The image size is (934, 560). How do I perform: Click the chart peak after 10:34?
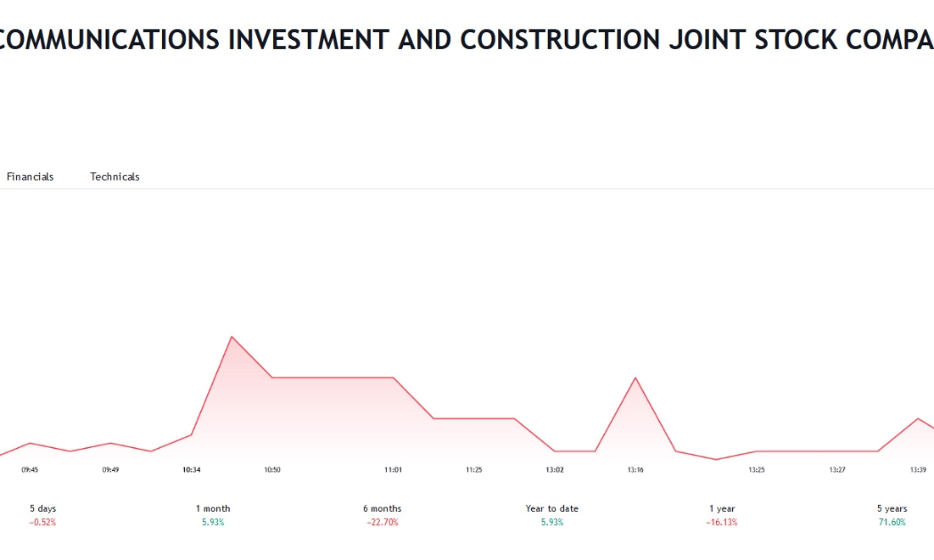pos(231,337)
